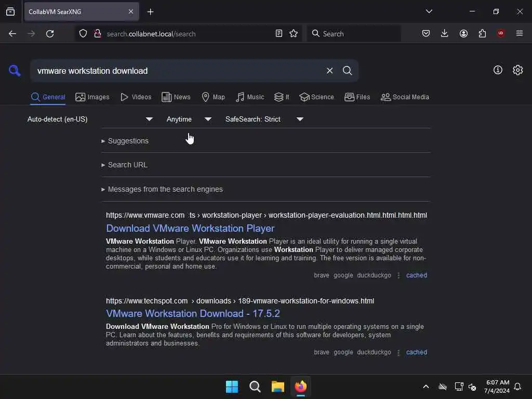Open the Windows Start menu
Viewport: 532px width, 399px height.
point(232,387)
